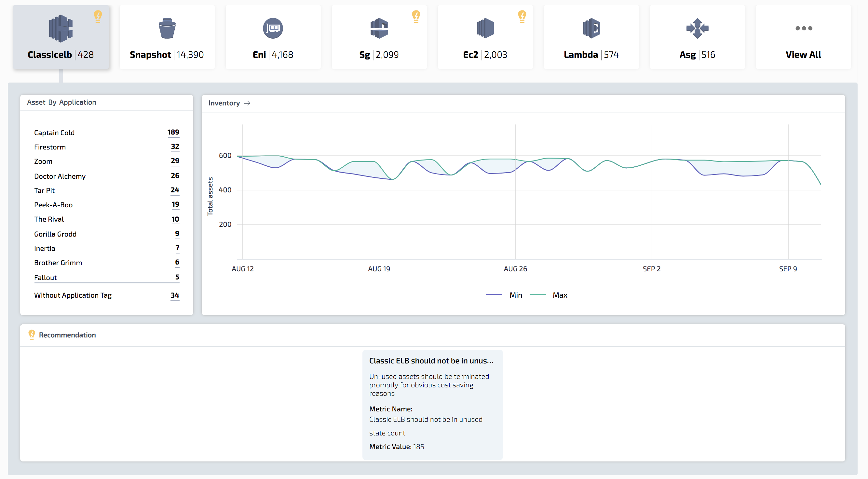The width and height of the screenshot is (868, 479).
Task: Select the Sg security group icon
Action: coord(379,28)
